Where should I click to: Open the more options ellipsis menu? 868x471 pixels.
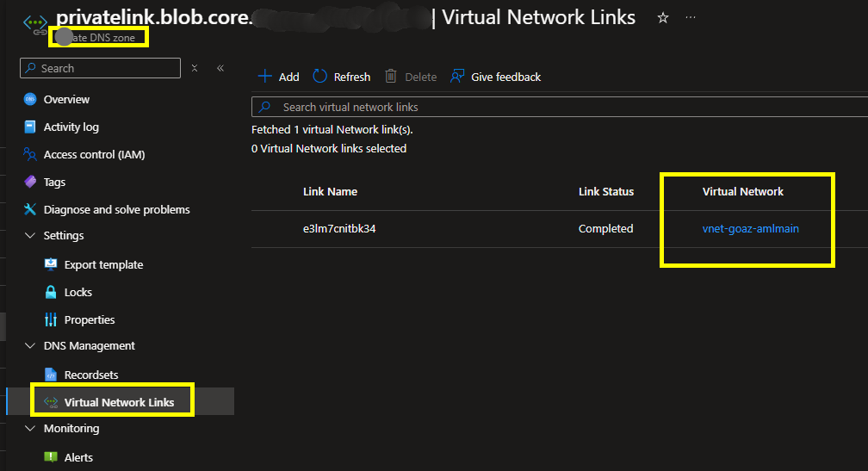click(x=691, y=17)
